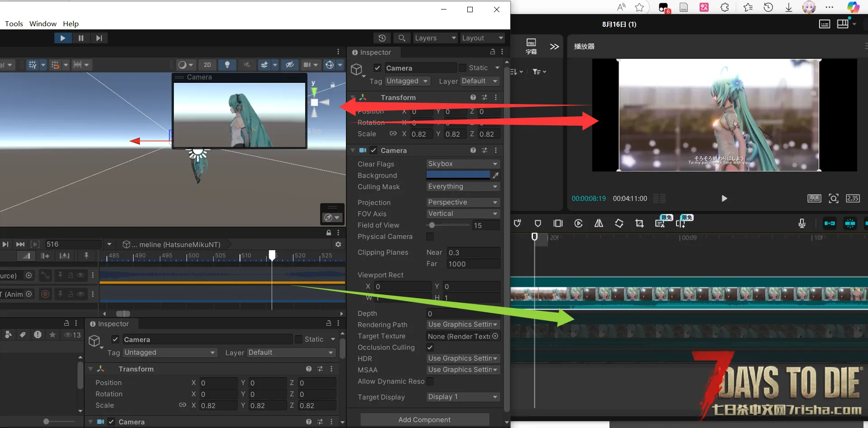
Task: Toggle Static checkbox in top Inspector
Action: tap(462, 68)
